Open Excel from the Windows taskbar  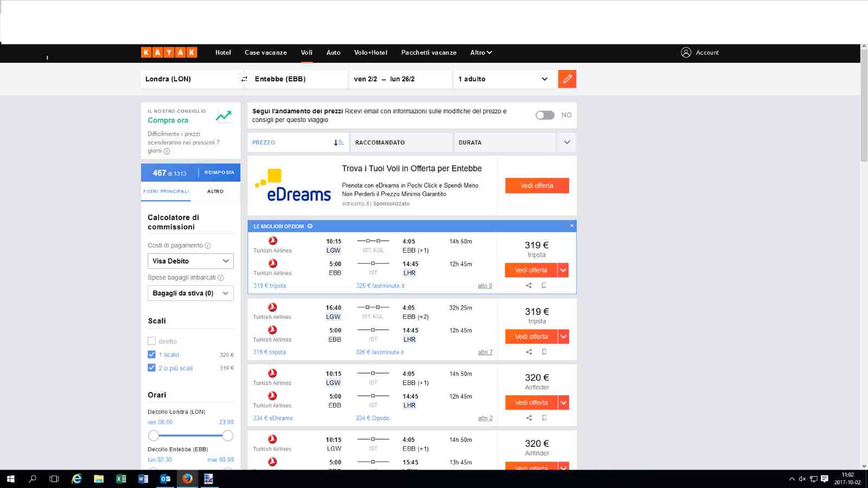pyautogui.click(x=121, y=479)
